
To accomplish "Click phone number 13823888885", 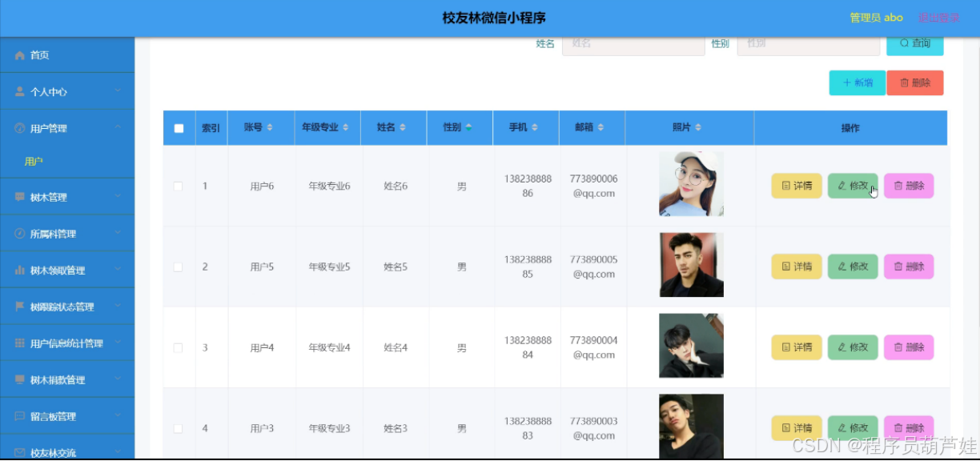I will click(x=528, y=267).
